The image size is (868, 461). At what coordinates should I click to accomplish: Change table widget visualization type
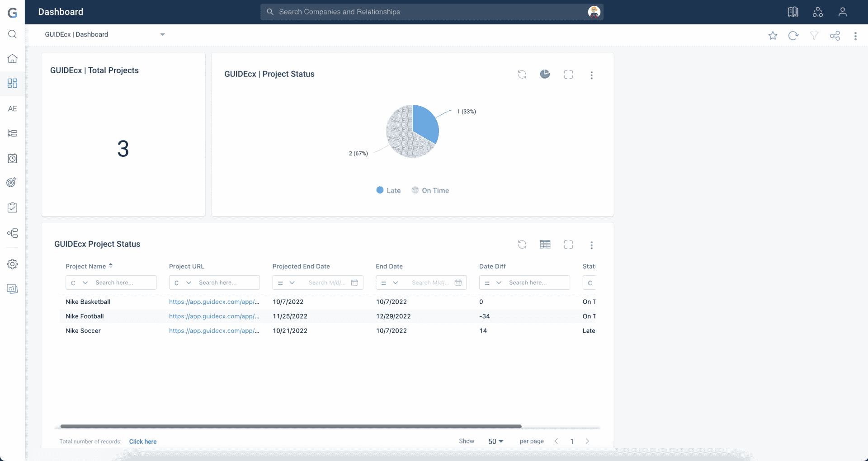click(545, 245)
